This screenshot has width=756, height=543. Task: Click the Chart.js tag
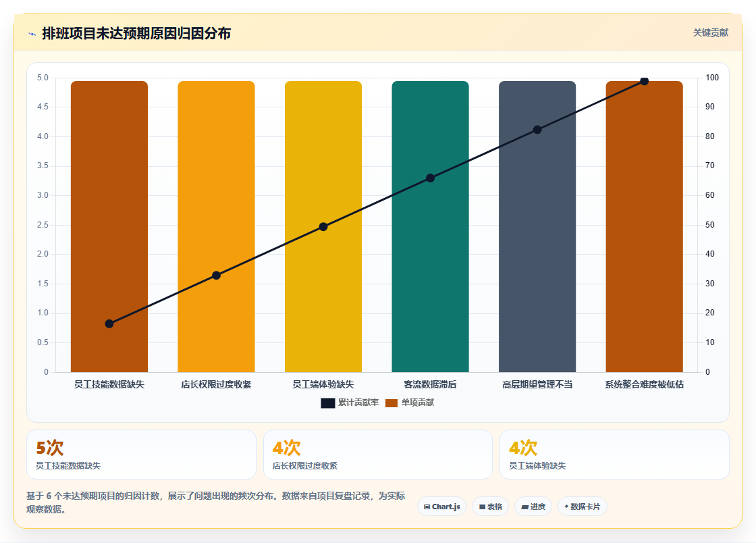click(441, 507)
